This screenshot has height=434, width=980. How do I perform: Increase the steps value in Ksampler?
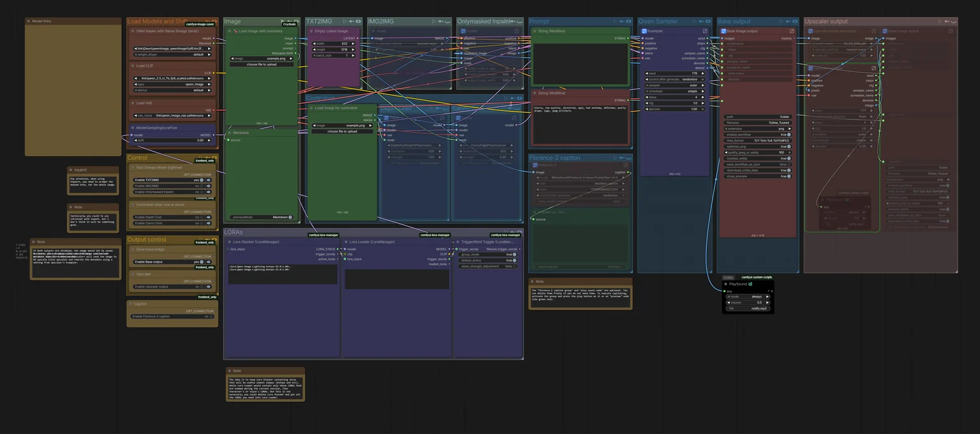[x=702, y=97]
